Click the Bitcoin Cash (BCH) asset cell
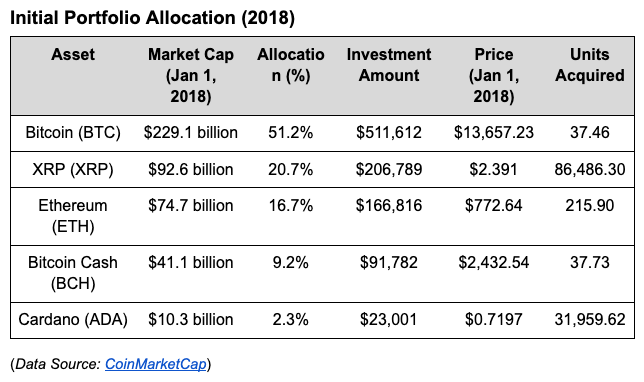 coord(73,273)
